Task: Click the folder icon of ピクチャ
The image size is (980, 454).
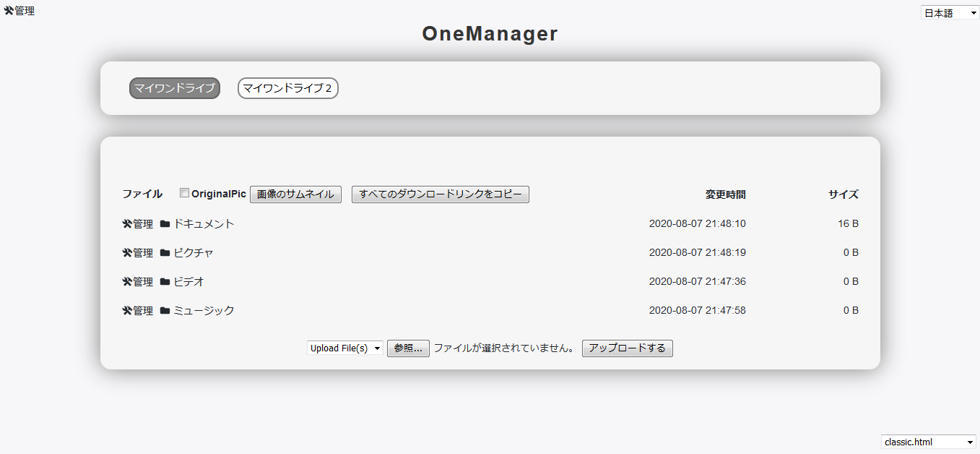Action: tap(165, 253)
